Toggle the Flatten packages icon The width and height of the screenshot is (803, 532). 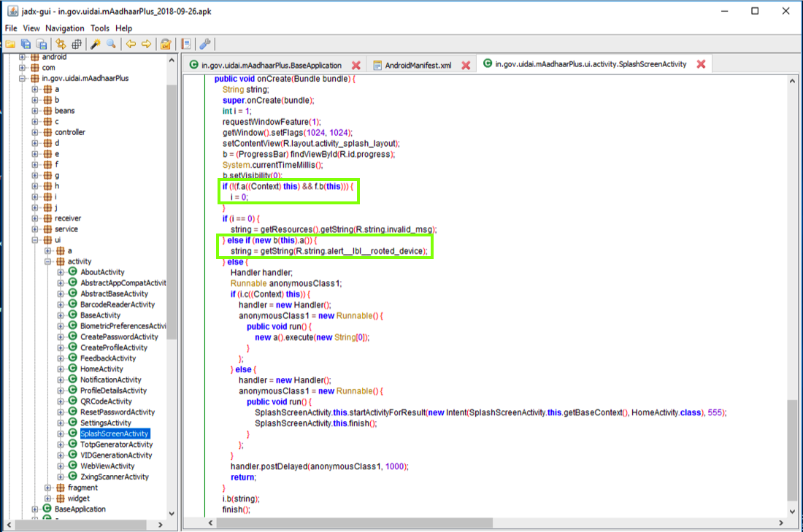pyautogui.click(x=76, y=44)
